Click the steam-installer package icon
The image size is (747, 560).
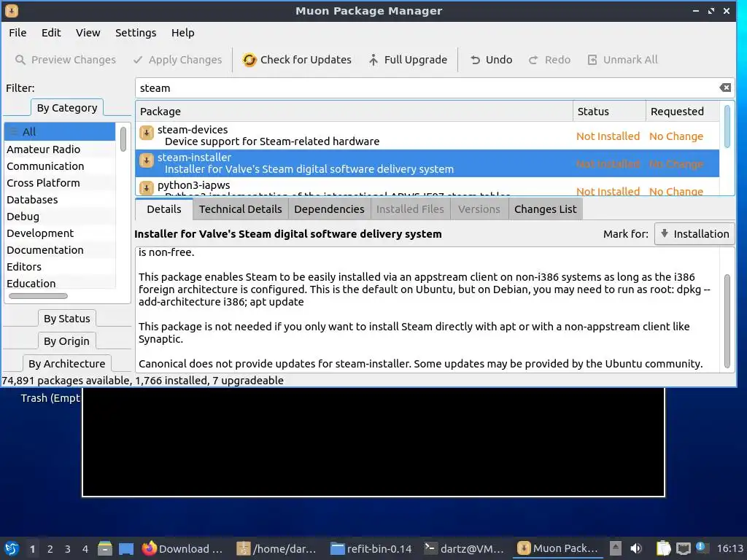(x=146, y=160)
